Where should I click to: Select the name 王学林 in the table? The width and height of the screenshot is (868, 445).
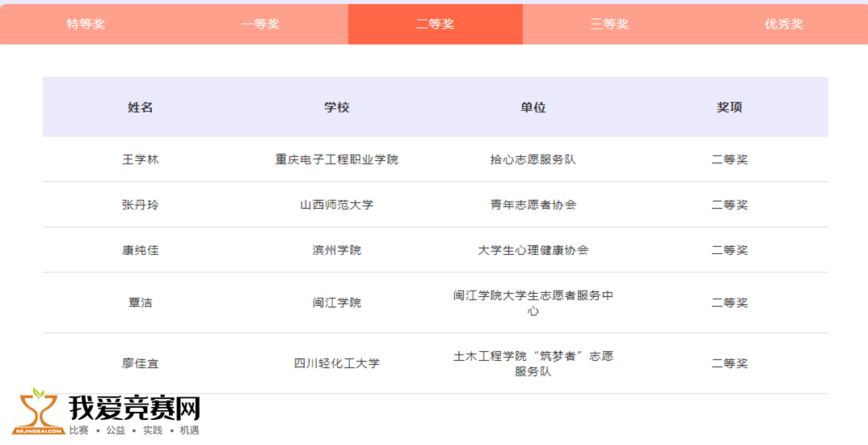[141, 159]
